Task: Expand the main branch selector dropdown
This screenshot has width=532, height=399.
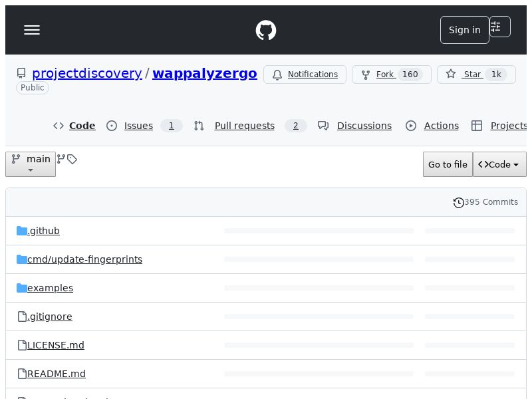Action: tap(31, 164)
